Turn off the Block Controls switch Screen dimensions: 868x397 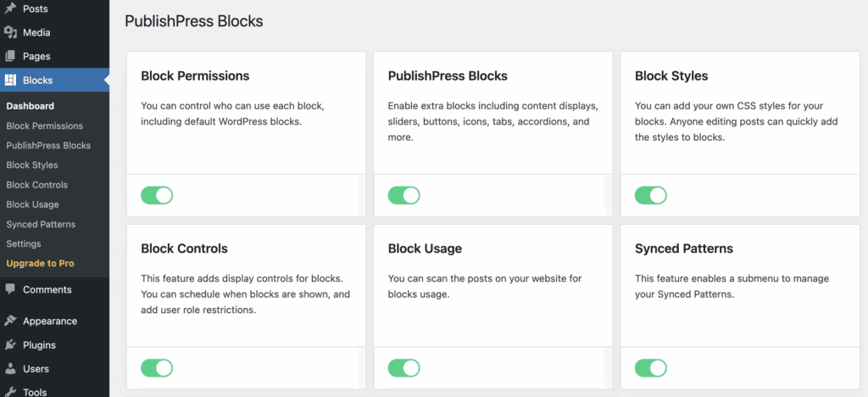157,368
